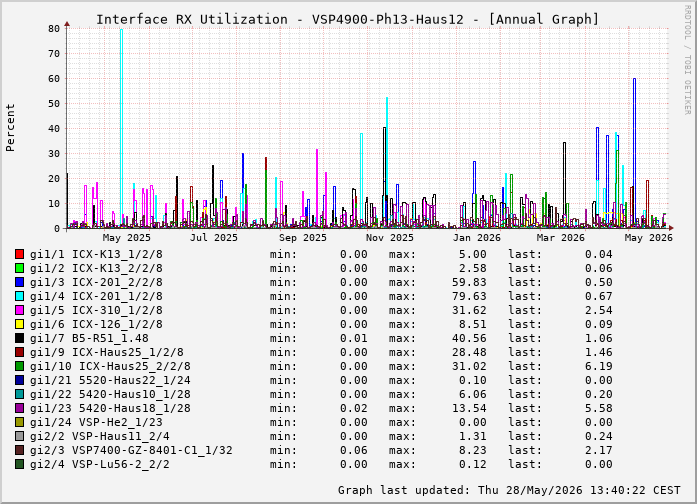Image resolution: width=697 pixels, height=504 pixels.
Task: Click the label gi2/3 VSP7400-GZ-8401-C1_1/32
Action: point(131,450)
